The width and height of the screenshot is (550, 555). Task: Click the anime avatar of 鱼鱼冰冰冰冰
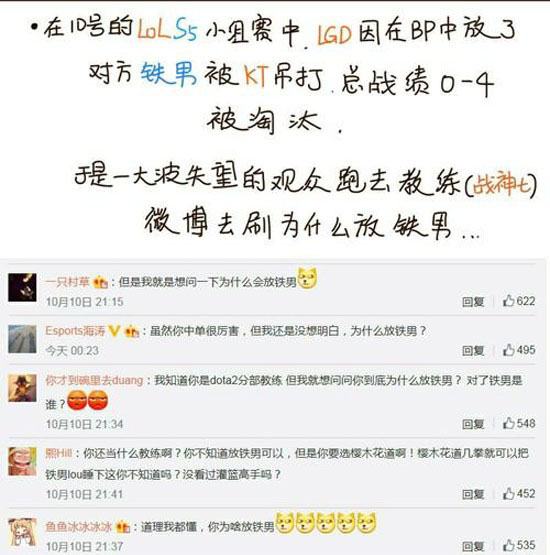pos(22,532)
